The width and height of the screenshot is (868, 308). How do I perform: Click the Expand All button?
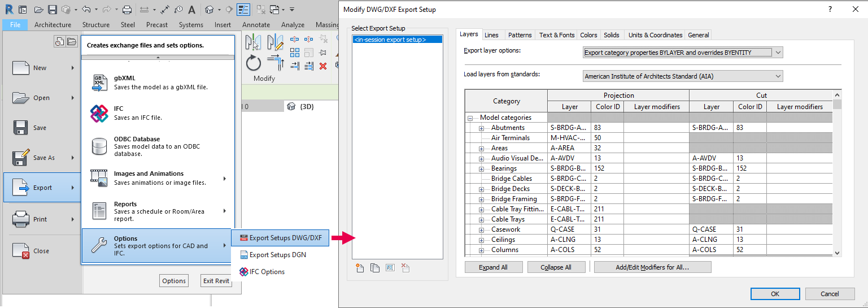click(493, 267)
